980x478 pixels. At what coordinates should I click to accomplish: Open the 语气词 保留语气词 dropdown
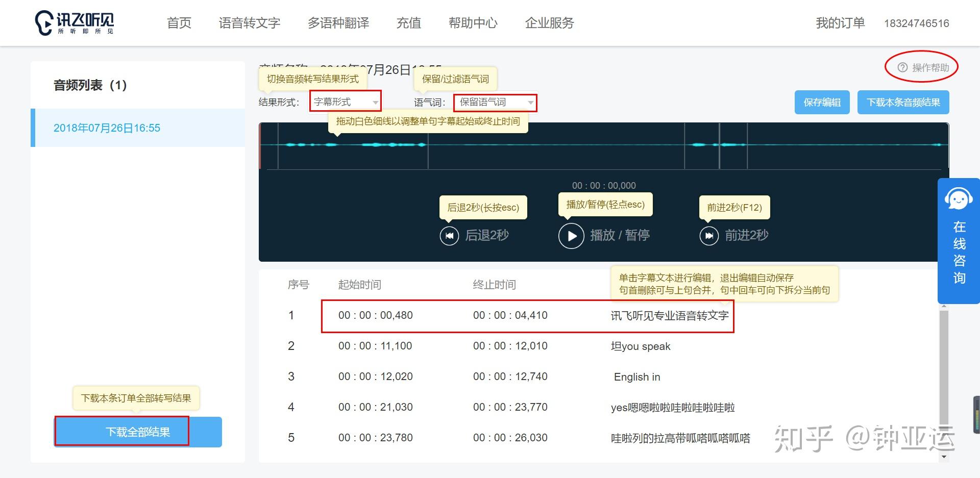point(495,103)
